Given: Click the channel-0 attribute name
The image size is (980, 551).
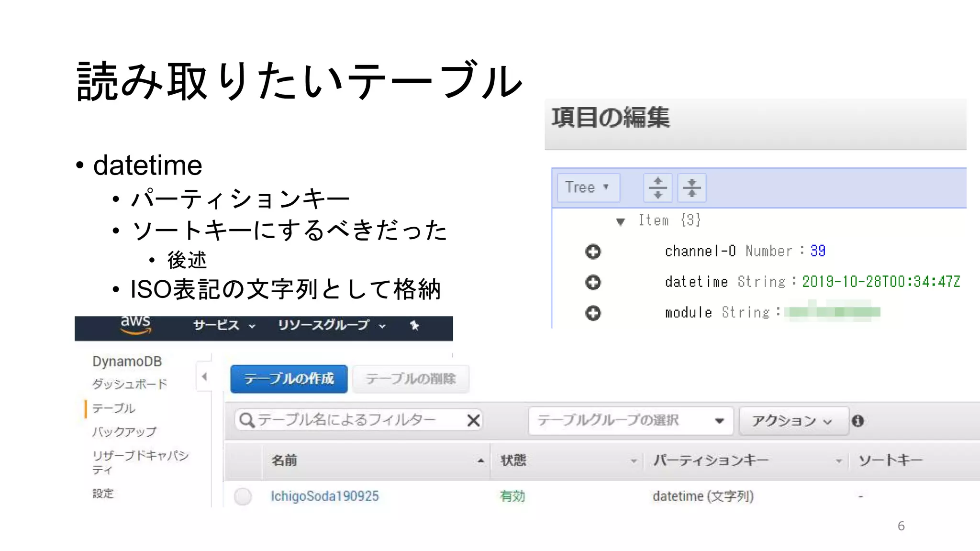Looking at the screenshot, I should 700,251.
